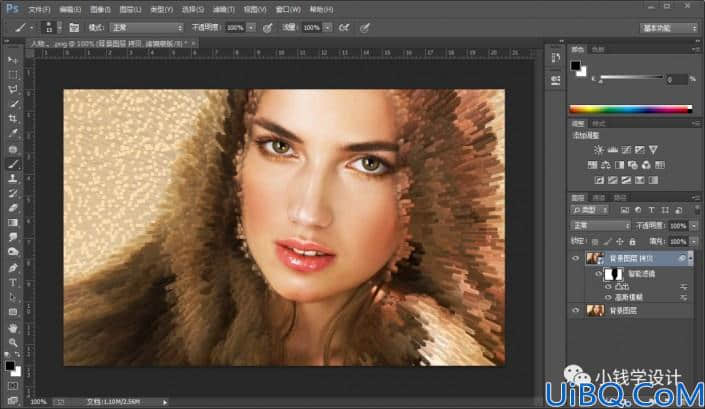Click the foreground color swatch in toolbar
This screenshot has height=409, width=705.
point(9,366)
